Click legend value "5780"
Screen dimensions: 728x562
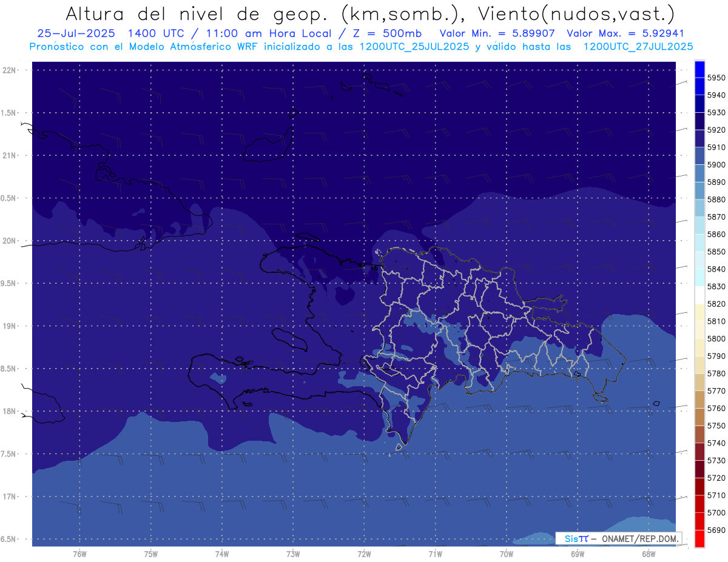(716, 373)
